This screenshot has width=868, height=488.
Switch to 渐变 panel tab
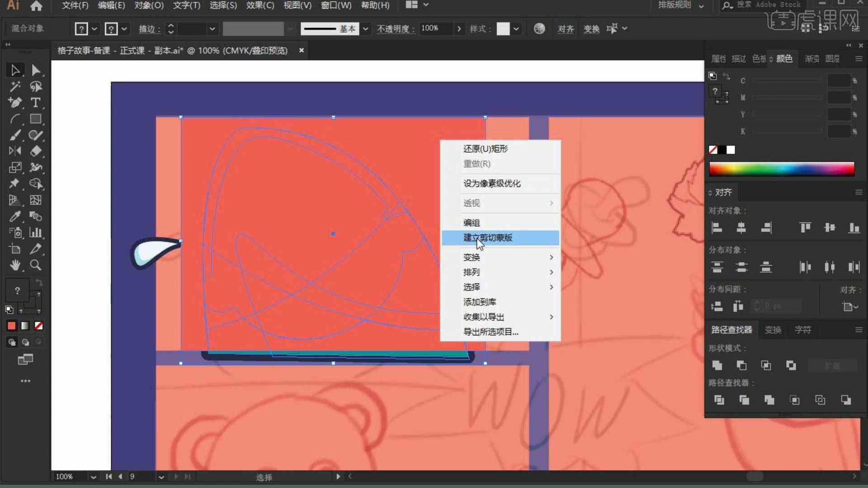pos(812,59)
